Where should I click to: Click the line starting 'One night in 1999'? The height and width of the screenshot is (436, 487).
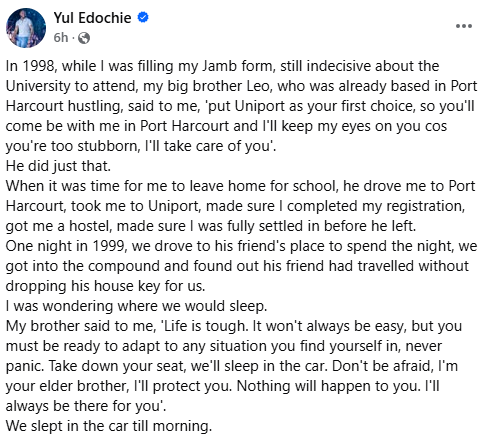[241, 246]
